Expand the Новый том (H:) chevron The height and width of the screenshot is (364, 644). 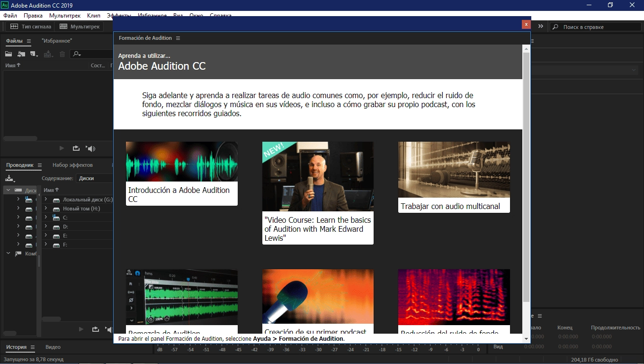click(46, 209)
